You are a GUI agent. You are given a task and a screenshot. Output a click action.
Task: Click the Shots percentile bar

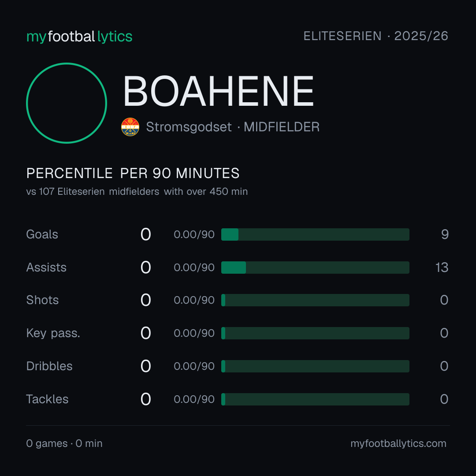(315, 300)
